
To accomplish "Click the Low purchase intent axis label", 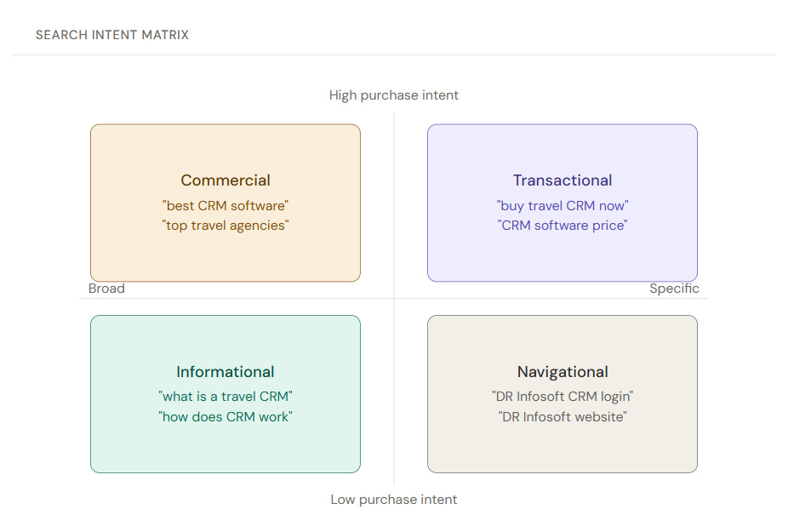I will coord(394,500).
